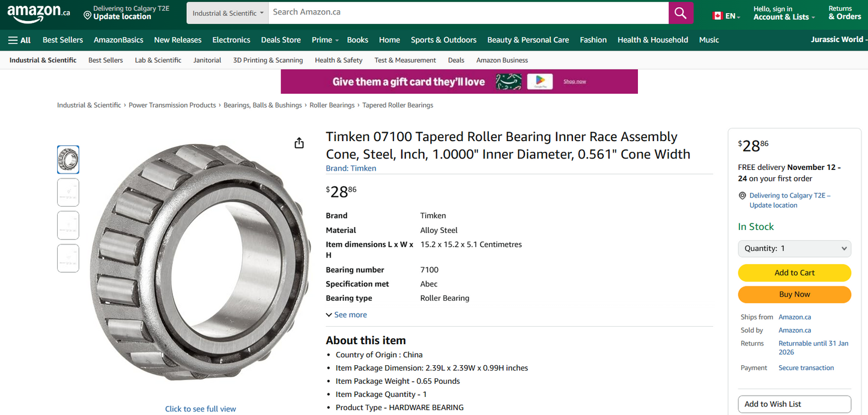Click 'Click to see full view'
868x415 pixels.
200,408
